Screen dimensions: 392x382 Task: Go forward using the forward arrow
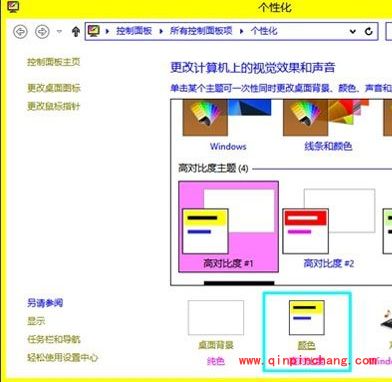(42, 32)
